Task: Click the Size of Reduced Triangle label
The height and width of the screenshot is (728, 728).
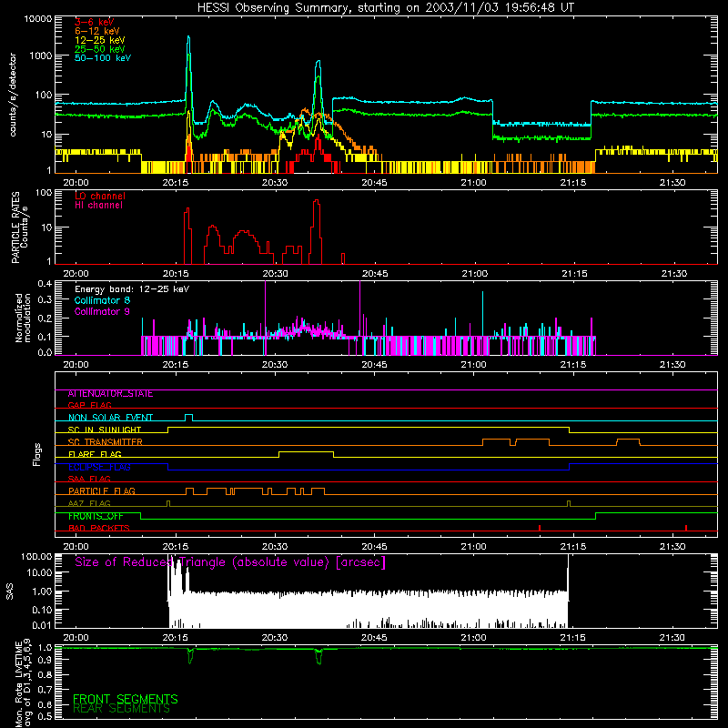Action: [230, 562]
